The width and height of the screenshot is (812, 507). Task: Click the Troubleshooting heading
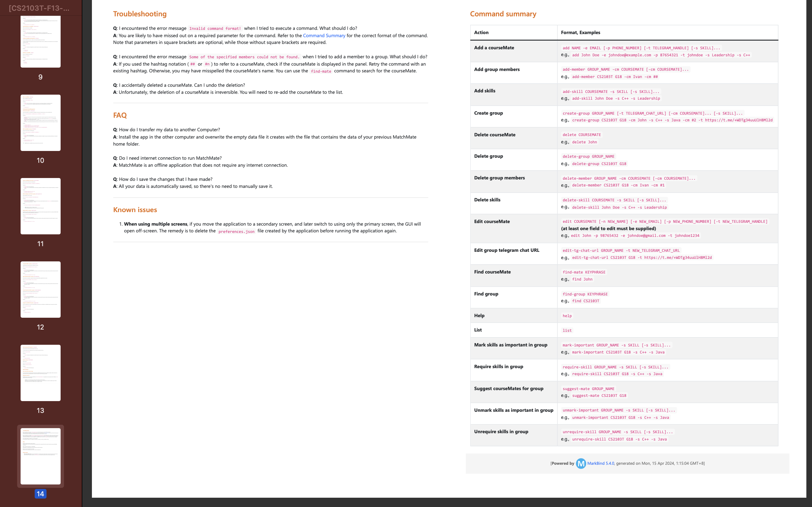(x=140, y=14)
